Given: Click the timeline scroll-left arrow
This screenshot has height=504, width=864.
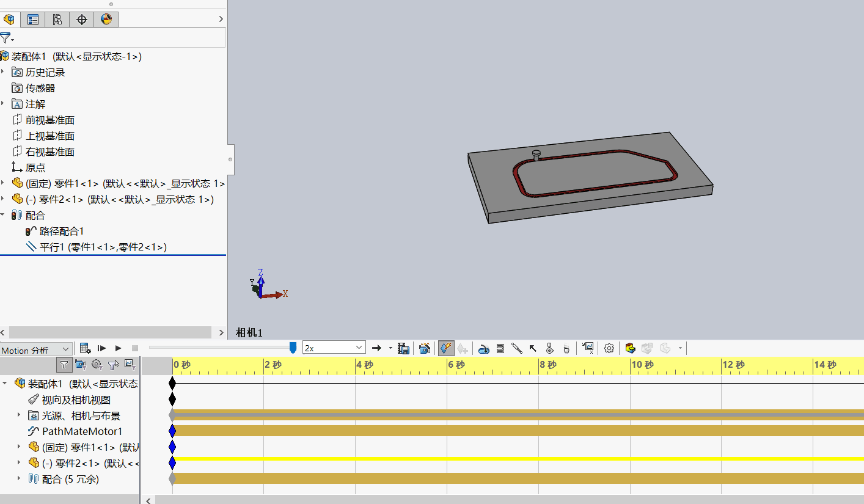Looking at the screenshot, I should coord(148,500).
